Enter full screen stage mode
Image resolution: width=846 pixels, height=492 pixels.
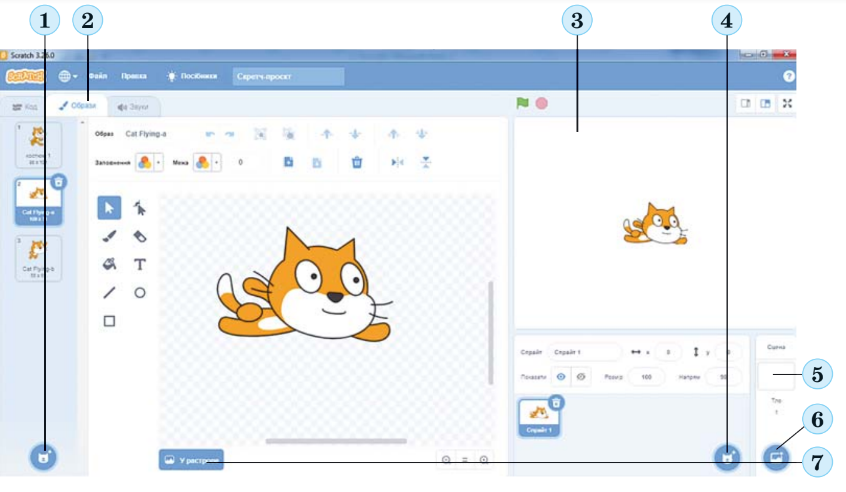787,103
